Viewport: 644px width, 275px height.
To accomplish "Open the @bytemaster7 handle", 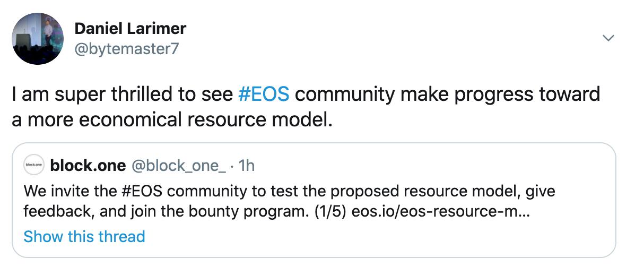I will click(x=126, y=49).
